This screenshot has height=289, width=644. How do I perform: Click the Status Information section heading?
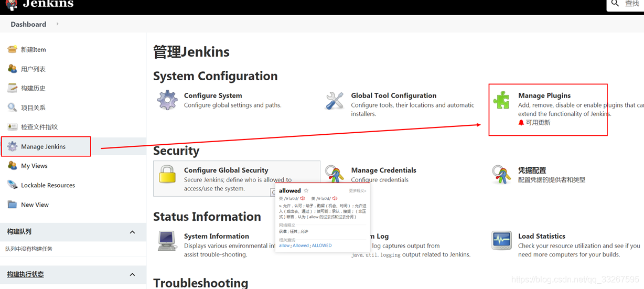click(x=207, y=217)
